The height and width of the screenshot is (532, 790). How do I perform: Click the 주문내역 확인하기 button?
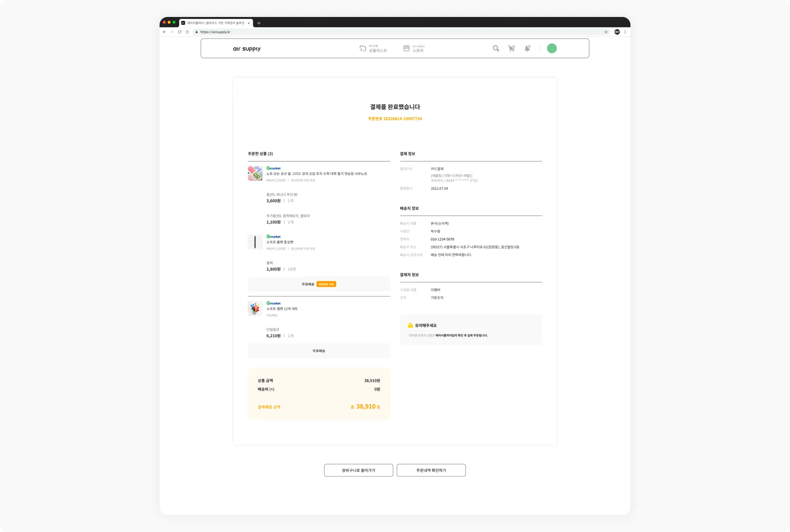coord(431,470)
